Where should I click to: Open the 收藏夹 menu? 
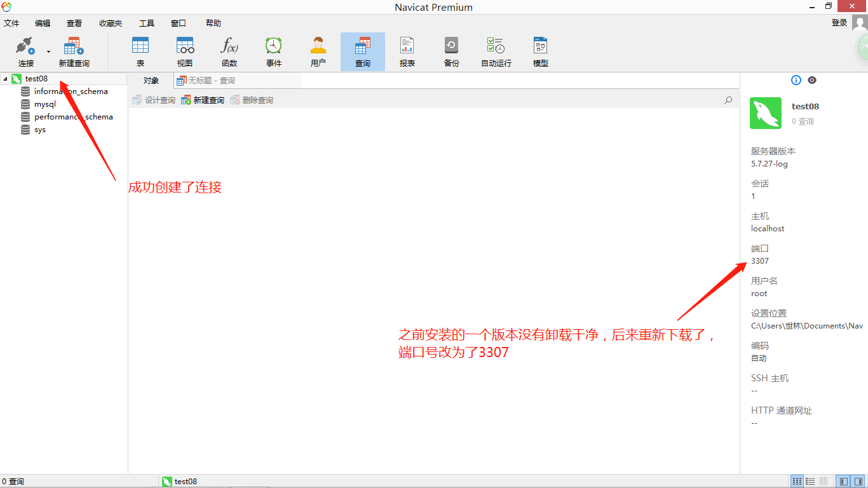[x=111, y=23]
